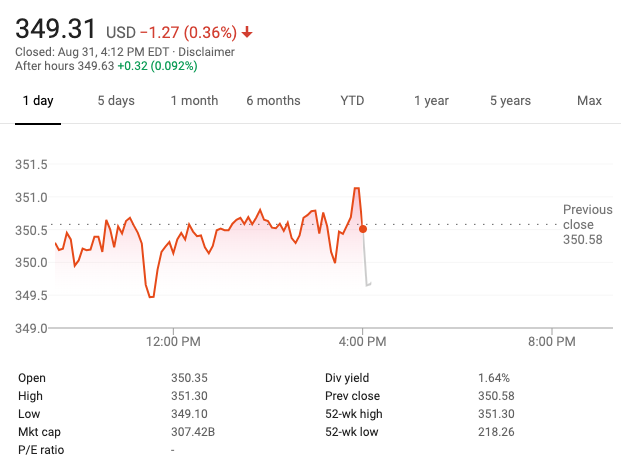621x465 pixels.
Task: Select the Max time range
Action: point(589,101)
